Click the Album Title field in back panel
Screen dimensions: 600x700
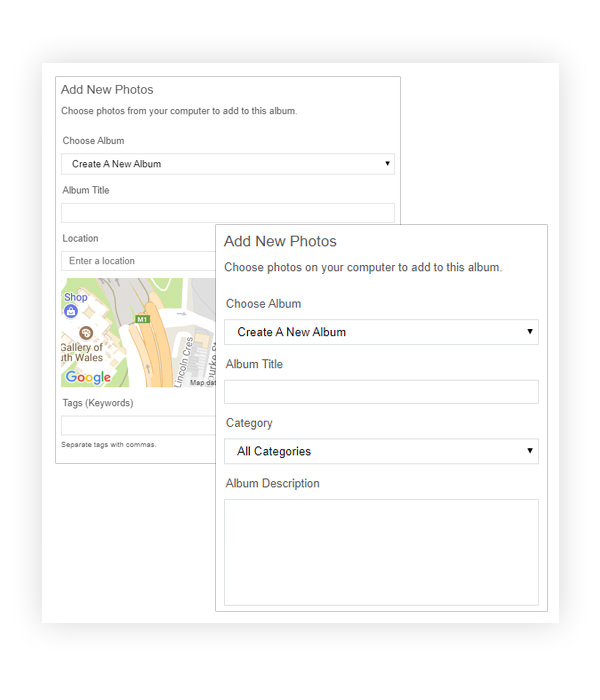[x=228, y=212]
